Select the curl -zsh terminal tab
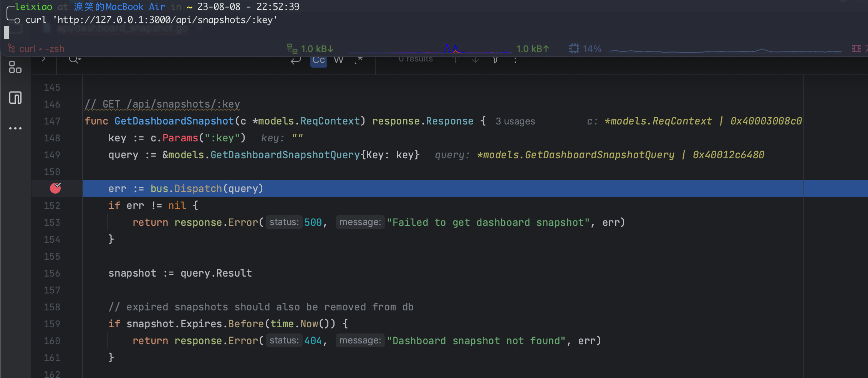The width and height of the screenshot is (868, 378). click(x=37, y=48)
